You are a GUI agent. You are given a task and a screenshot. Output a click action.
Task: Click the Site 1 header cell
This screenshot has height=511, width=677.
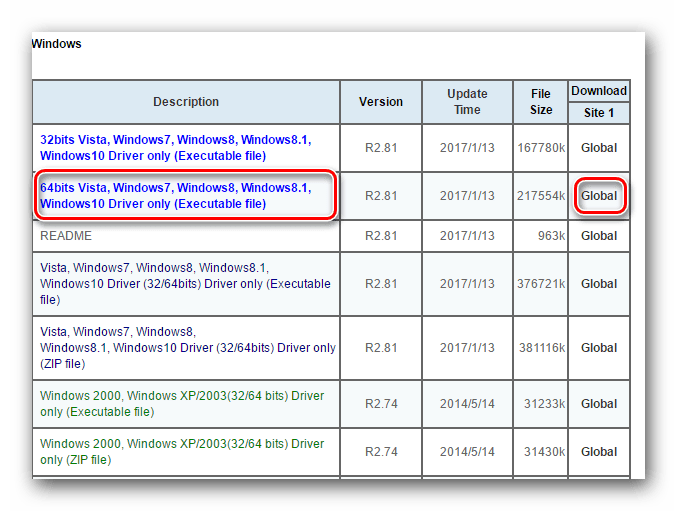coord(599,113)
